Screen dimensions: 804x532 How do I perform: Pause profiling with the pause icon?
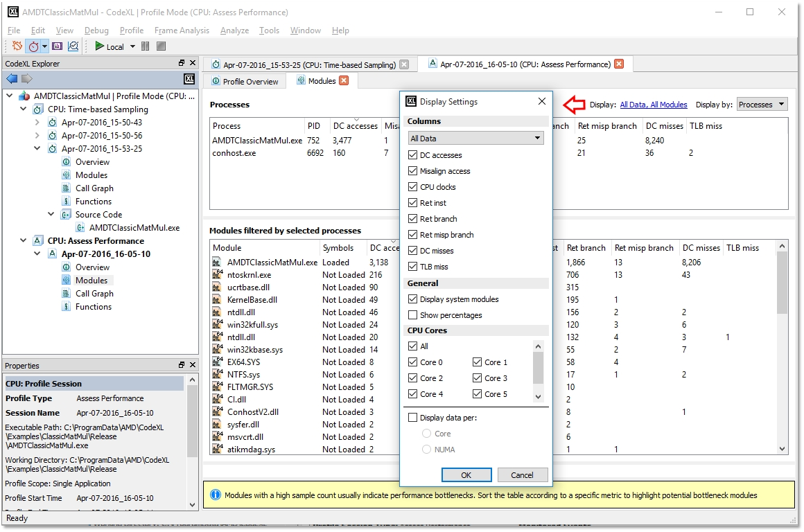pos(145,46)
